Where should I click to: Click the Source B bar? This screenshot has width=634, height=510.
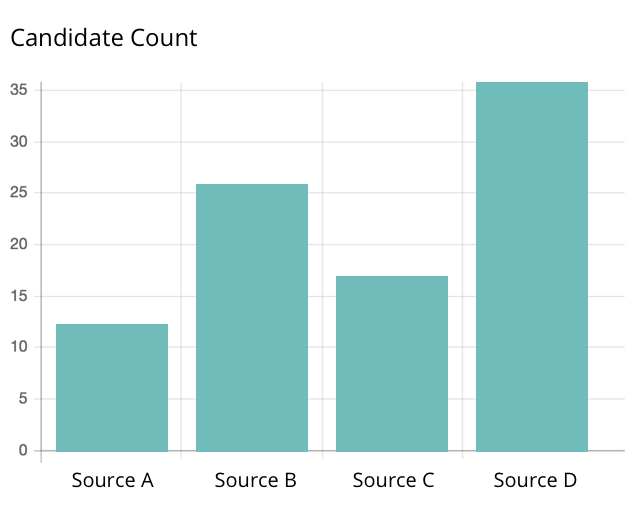(252, 317)
